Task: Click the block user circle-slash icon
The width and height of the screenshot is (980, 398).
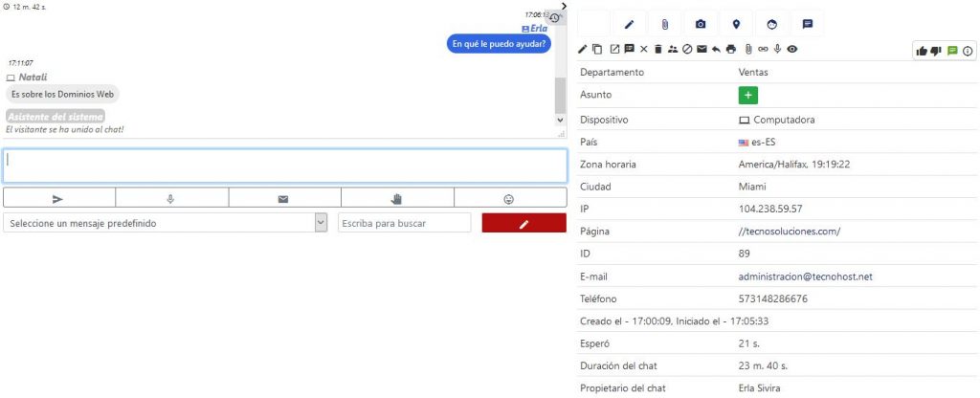Action: click(686, 49)
